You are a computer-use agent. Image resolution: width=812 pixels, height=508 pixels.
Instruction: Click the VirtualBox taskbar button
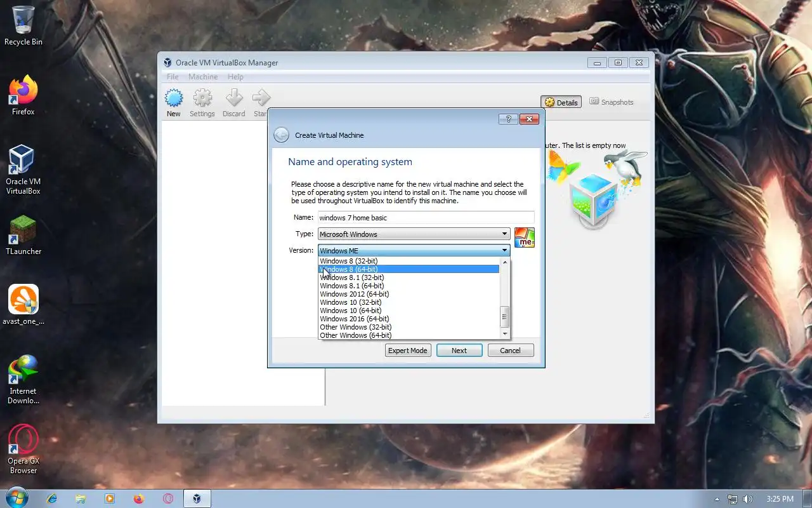pos(197,498)
